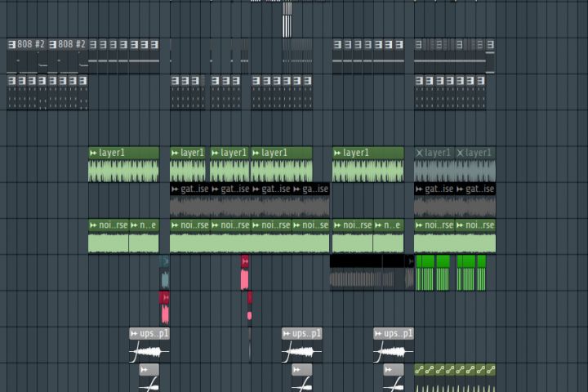Select the white pattern clip at the top
The width and height of the screenshot is (588, 392).
[x=287, y=20]
